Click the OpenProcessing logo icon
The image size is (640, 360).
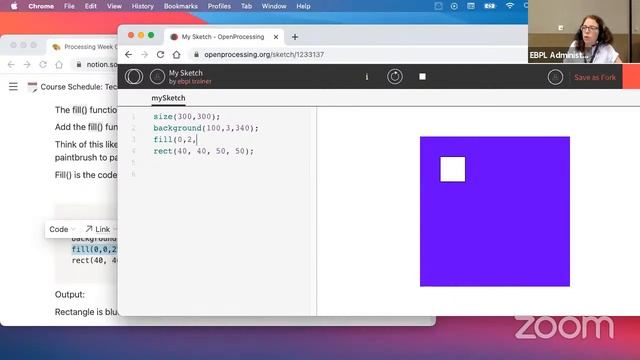point(134,76)
